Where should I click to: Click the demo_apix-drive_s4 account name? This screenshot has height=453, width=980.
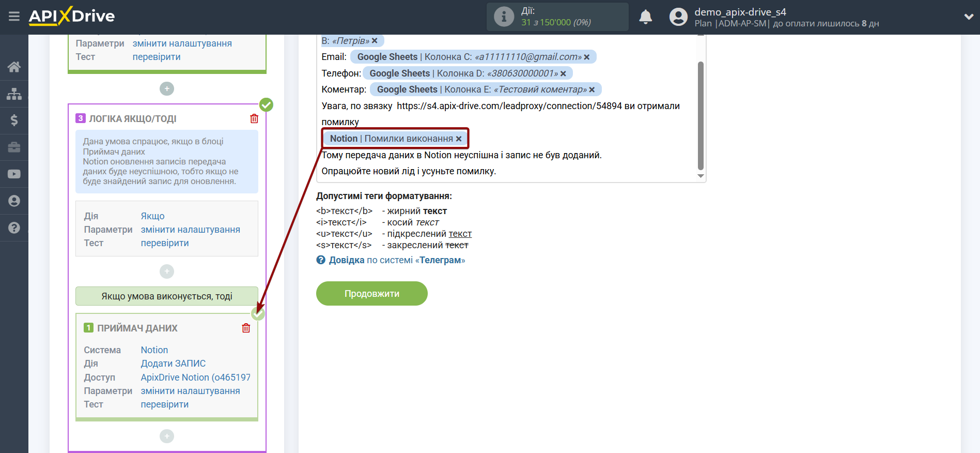tap(740, 12)
